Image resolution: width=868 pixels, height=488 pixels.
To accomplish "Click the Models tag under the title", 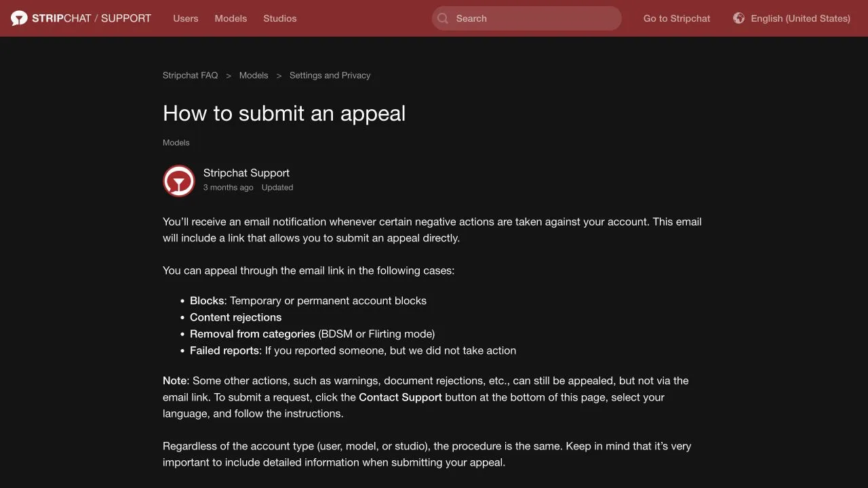I will pyautogui.click(x=176, y=142).
